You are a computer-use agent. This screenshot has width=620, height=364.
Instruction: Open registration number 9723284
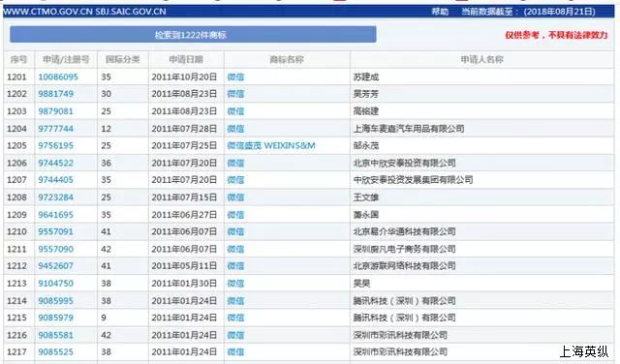pyautogui.click(x=56, y=197)
